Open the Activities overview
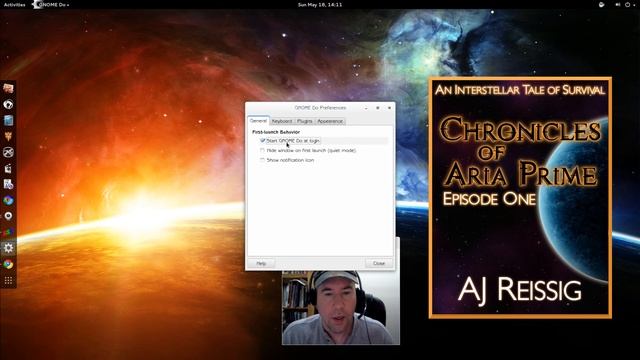 14,4
